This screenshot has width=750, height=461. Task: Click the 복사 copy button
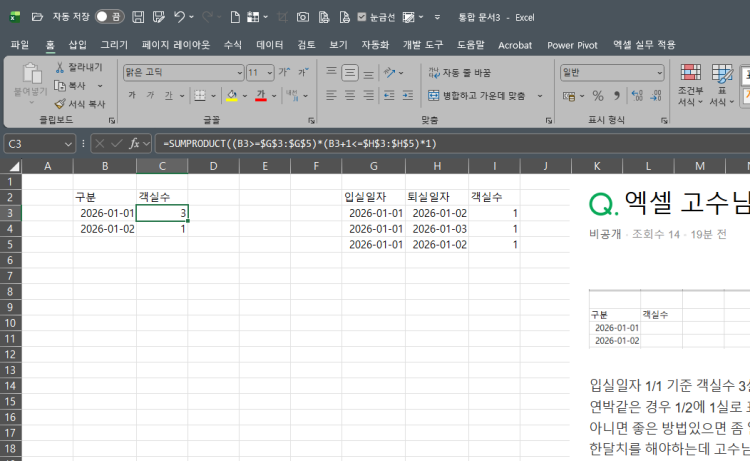pyautogui.click(x=71, y=86)
